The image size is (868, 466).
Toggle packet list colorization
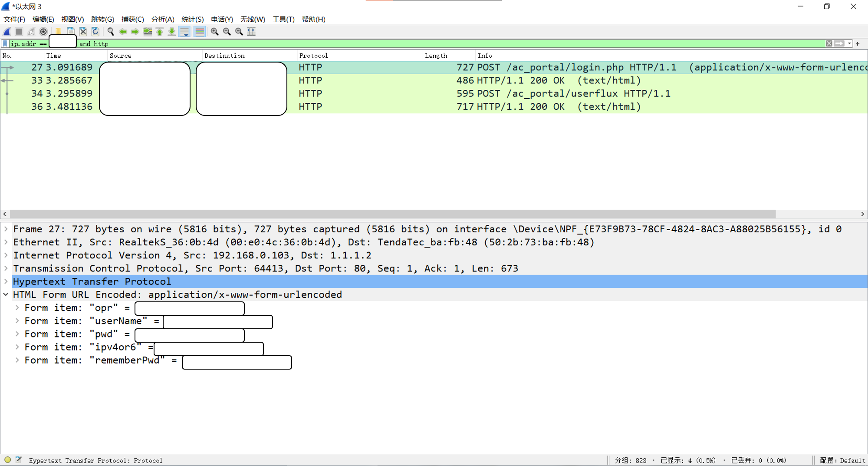pos(199,32)
